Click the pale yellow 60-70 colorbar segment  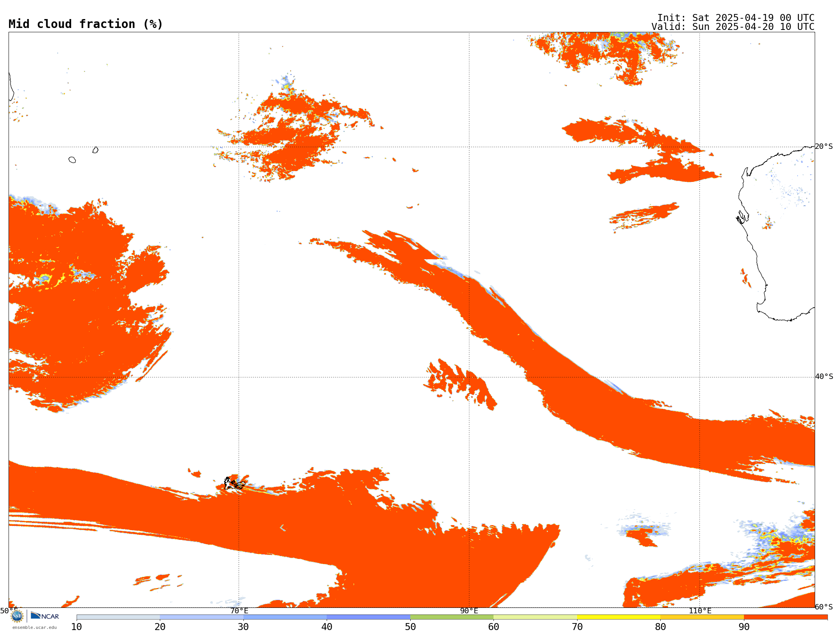pos(535,617)
